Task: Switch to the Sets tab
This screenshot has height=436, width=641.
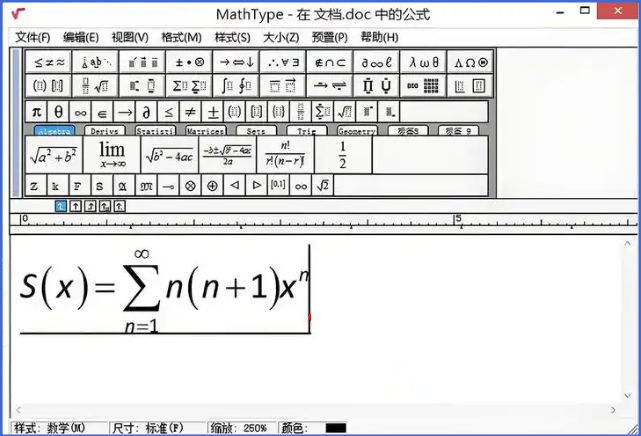Action: tap(256, 131)
